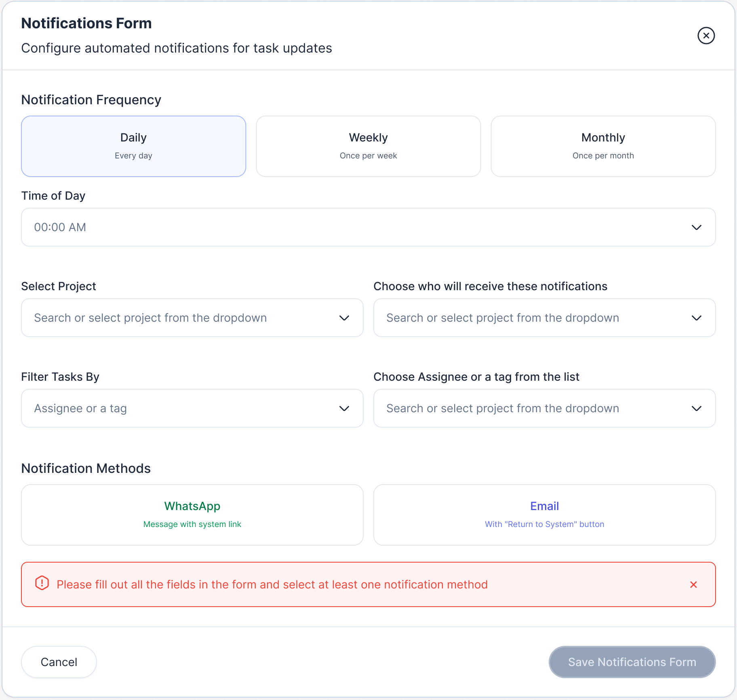Screen dimensions: 737x700
Task: Dismiss the red error alert
Action: pos(693,584)
